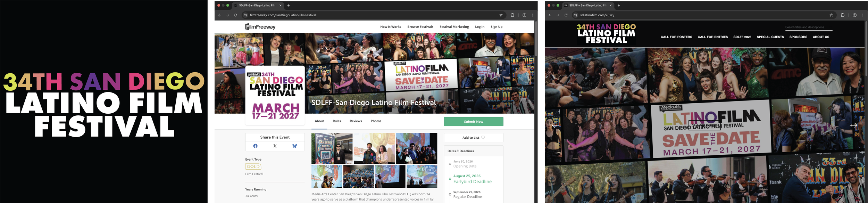Click back arrow in sdlatinofilm browser window
The image size is (868, 203).
pos(550,15)
